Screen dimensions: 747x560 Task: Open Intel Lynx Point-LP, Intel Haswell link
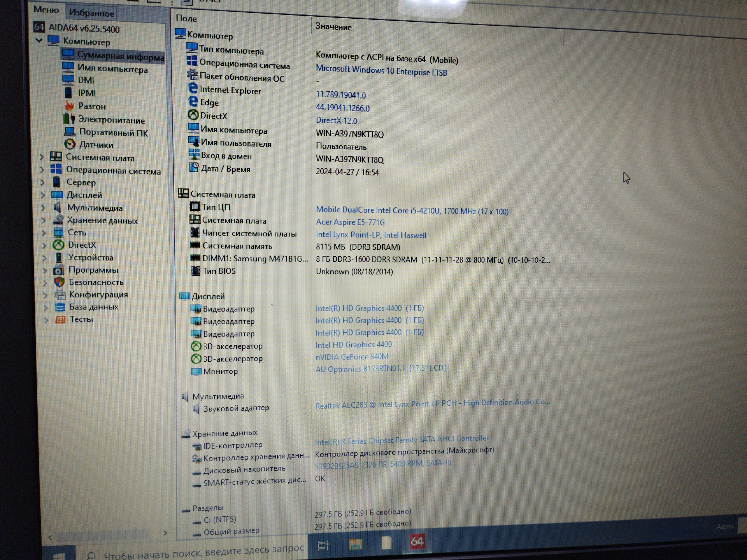371,235
